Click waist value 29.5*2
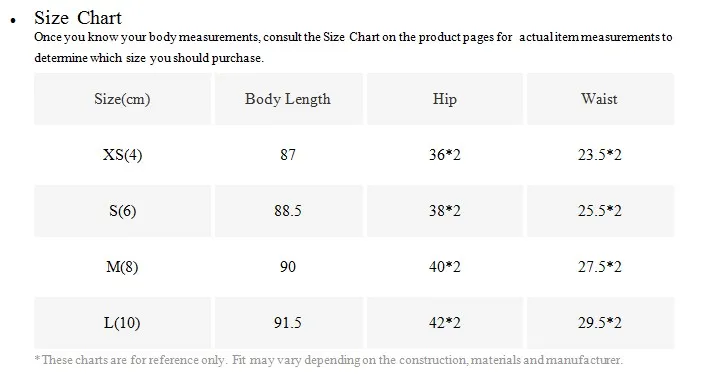The width and height of the screenshot is (709, 376). point(600,323)
